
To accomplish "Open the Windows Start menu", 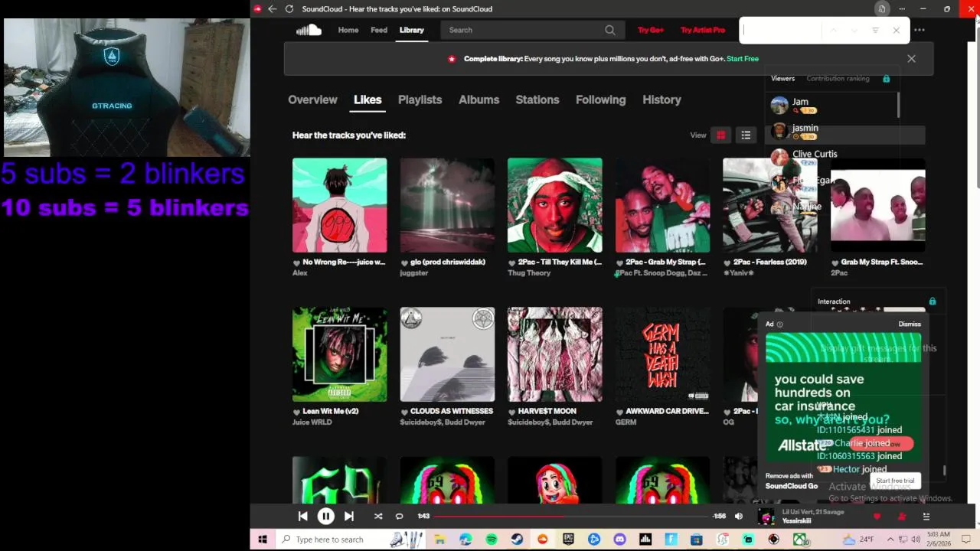I will 263,540.
